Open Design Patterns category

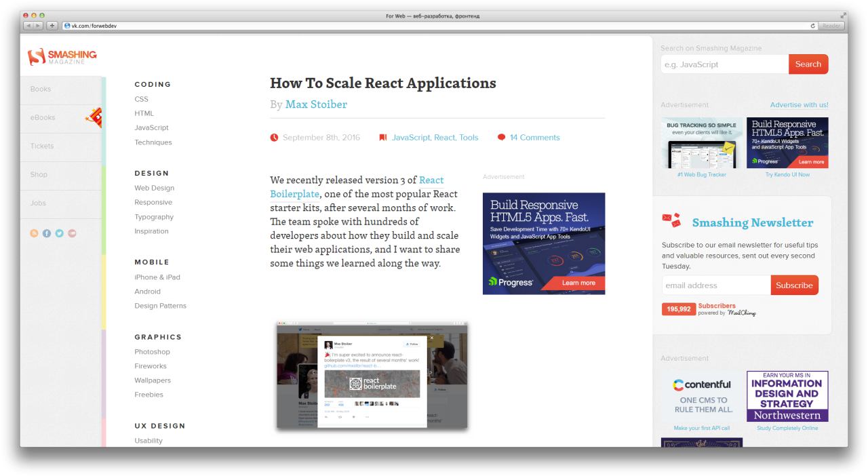pyautogui.click(x=160, y=306)
